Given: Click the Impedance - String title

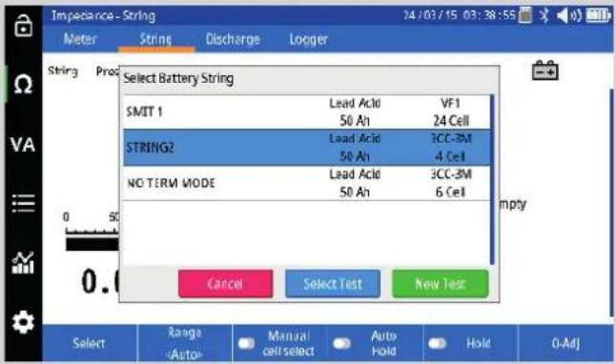Looking at the screenshot, I should tap(104, 15).
